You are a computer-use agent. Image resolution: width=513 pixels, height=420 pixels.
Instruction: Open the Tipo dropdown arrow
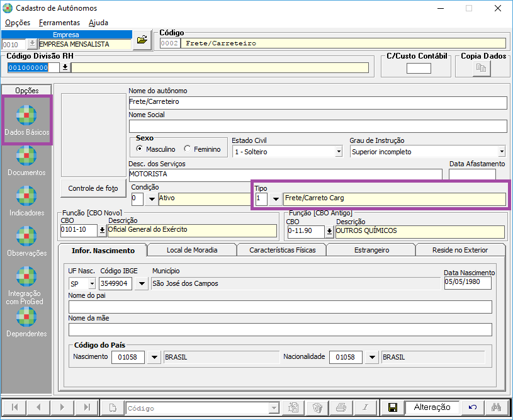(276, 199)
